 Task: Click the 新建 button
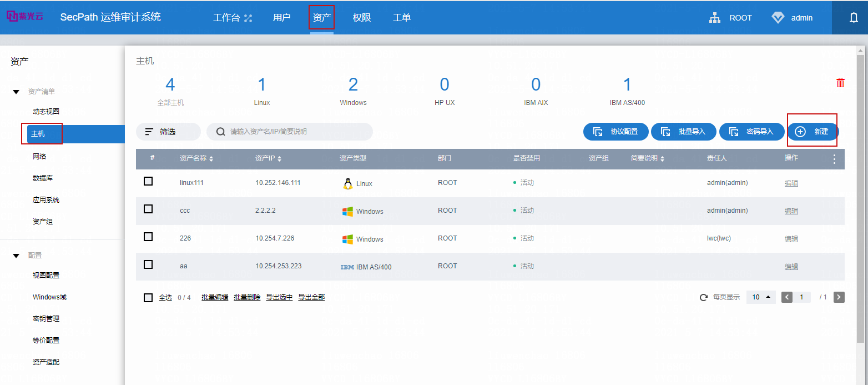point(813,132)
